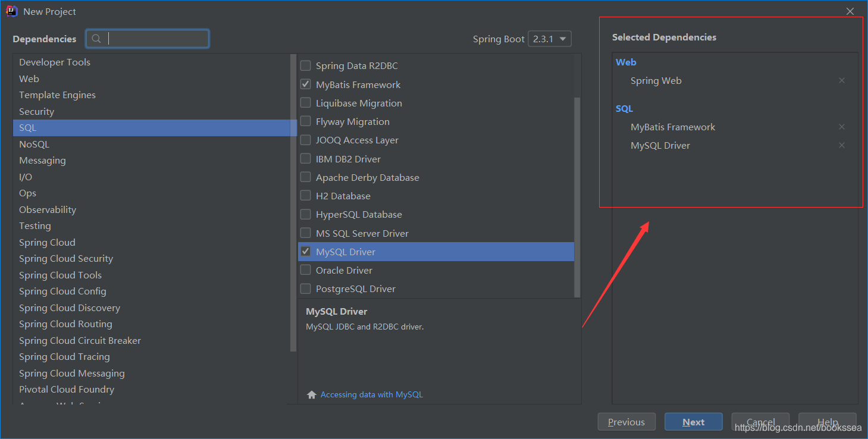The image size is (868, 439).
Task: Check the JOOQ Access Layer option
Action: (305, 140)
